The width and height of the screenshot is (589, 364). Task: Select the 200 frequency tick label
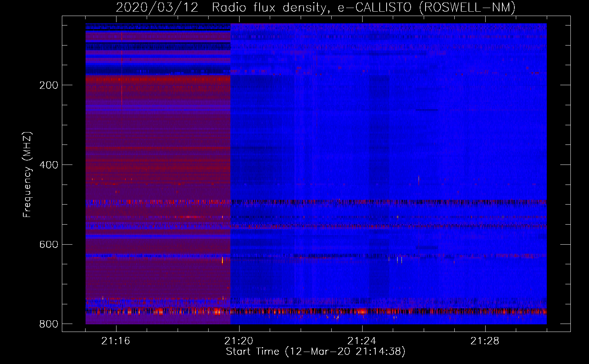coord(49,85)
